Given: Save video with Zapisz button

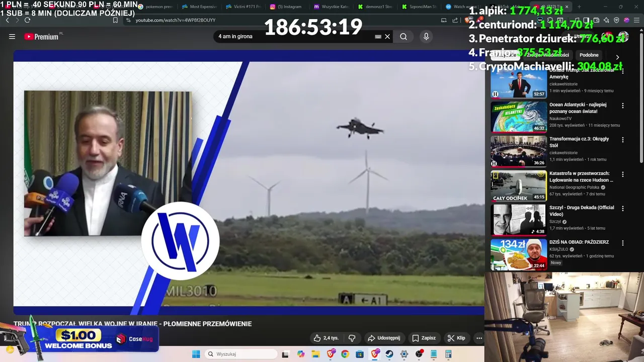Looking at the screenshot, I should [x=424, y=338].
